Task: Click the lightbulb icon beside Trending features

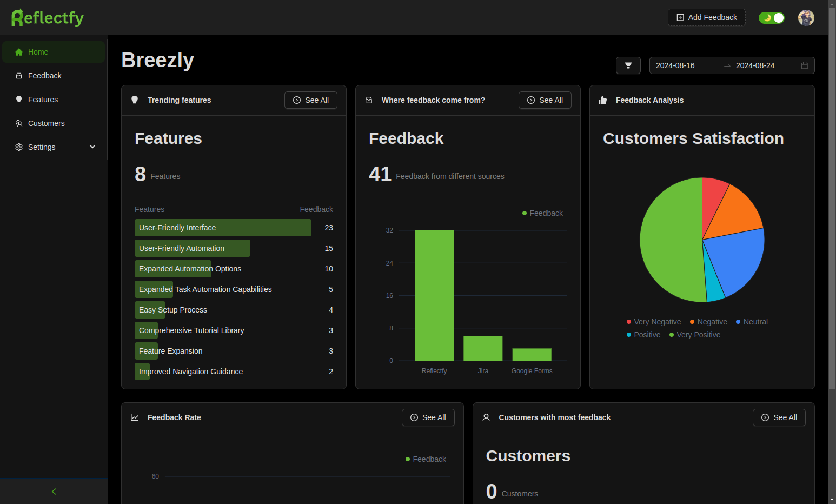Action: tap(135, 100)
